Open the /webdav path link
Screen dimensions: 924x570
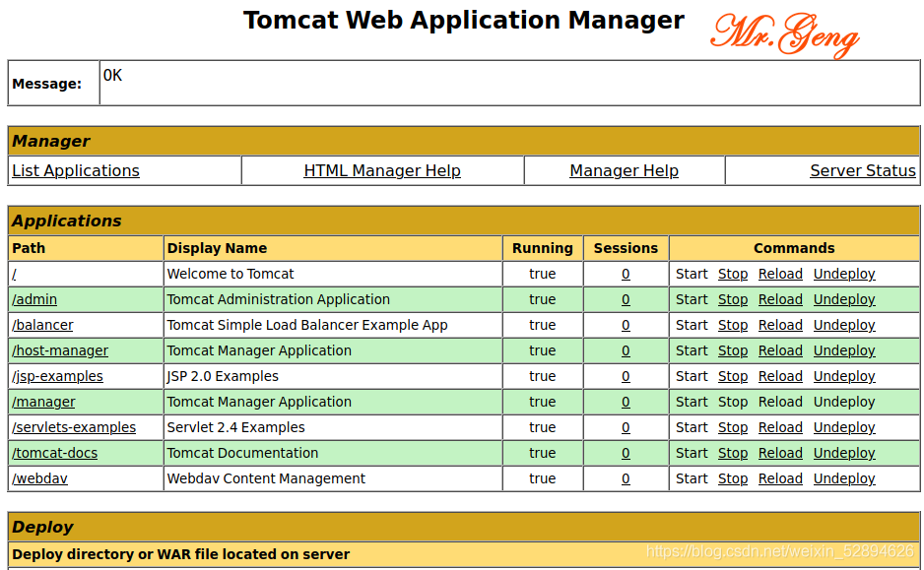tap(39, 478)
